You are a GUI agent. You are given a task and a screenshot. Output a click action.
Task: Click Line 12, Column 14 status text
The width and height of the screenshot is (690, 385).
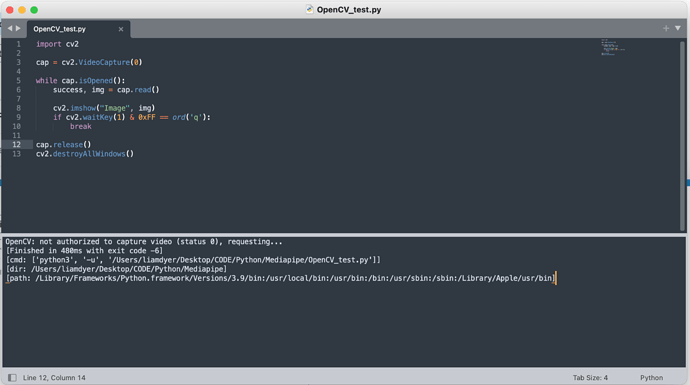(54, 378)
